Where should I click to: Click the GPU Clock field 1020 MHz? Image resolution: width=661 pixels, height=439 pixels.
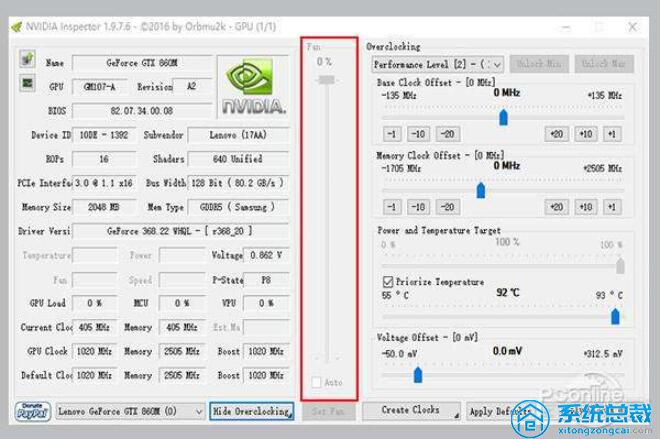94,352
